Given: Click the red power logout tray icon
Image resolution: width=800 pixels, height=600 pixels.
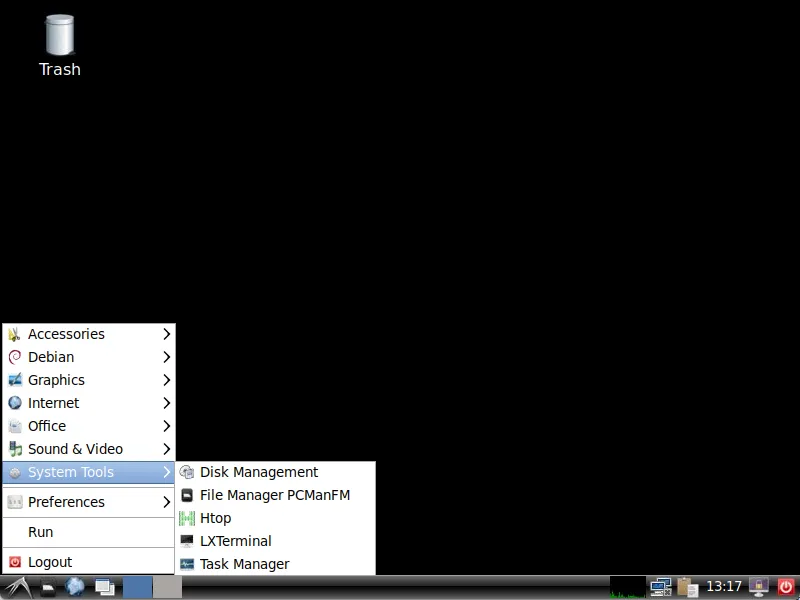Looking at the screenshot, I should click(786, 587).
